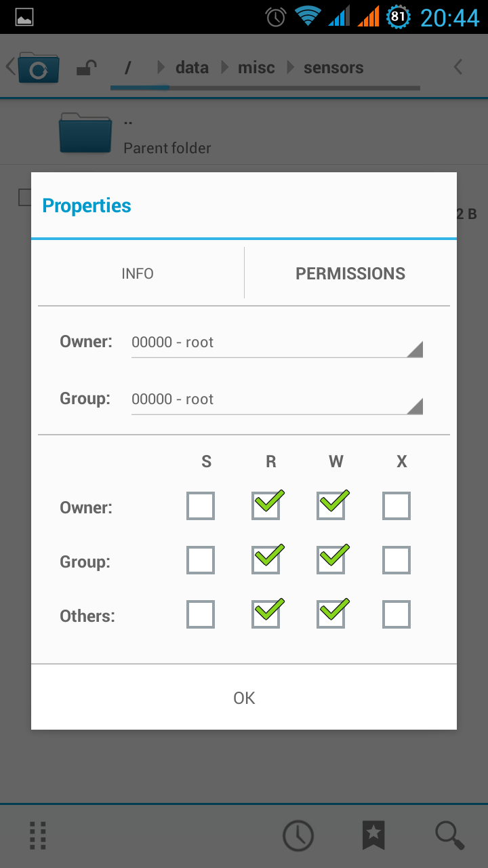Switch to the INFO tab
Image resolution: width=488 pixels, height=868 pixels.
138,273
